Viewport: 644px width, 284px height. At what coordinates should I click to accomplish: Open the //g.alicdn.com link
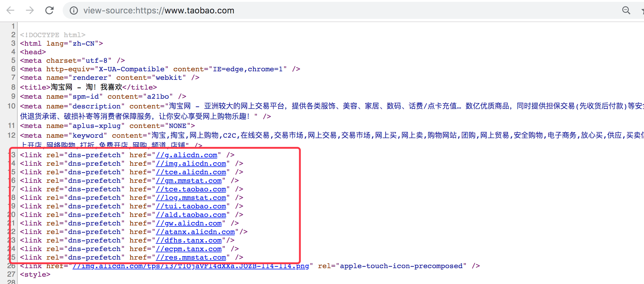(187, 155)
